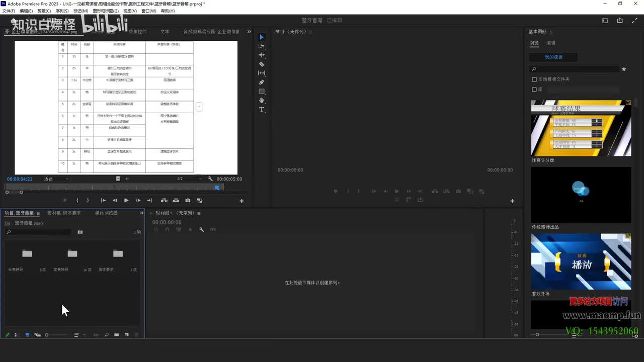Image resolution: width=644 pixels, height=362 pixels.
Task: Click New Item icon in project panel
Action: pos(127,335)
